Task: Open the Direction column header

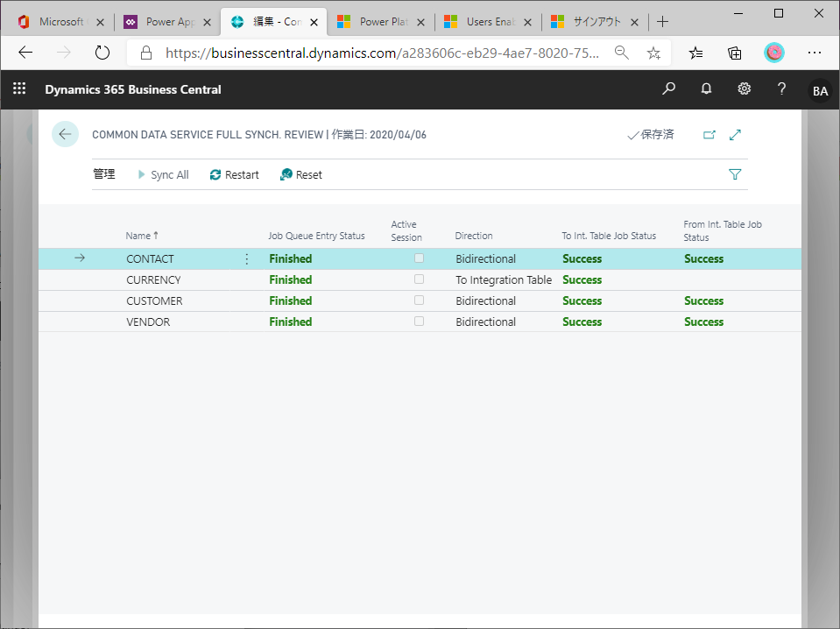Action: pyautogui.click(x=474, y=235)
